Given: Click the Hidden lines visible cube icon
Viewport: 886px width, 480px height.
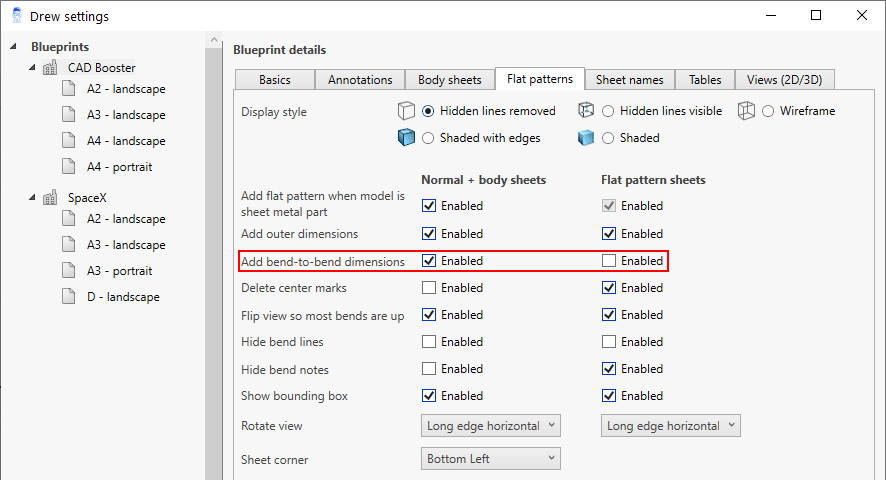Looking at the screenshot, I should pyautogui.click(x=586, y=111).
